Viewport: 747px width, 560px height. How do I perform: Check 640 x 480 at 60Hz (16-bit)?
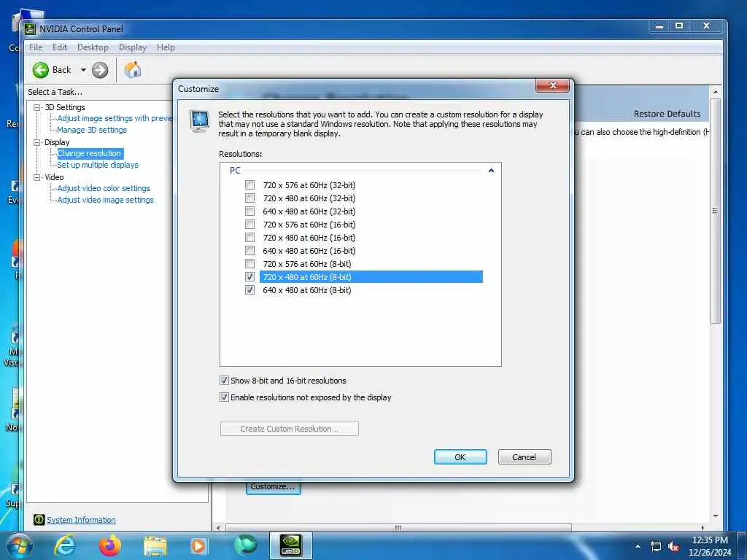tap(249, 251)
